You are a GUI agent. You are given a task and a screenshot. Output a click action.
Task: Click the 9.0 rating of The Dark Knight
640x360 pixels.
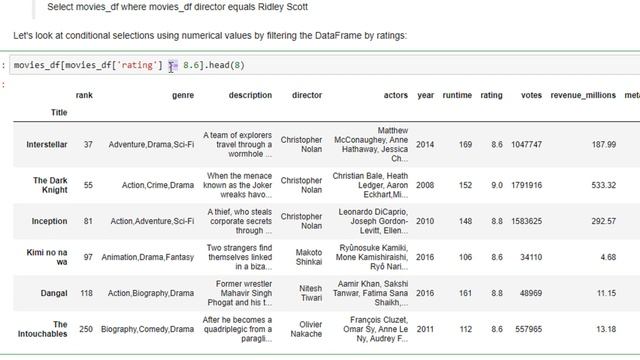[497, 185]
